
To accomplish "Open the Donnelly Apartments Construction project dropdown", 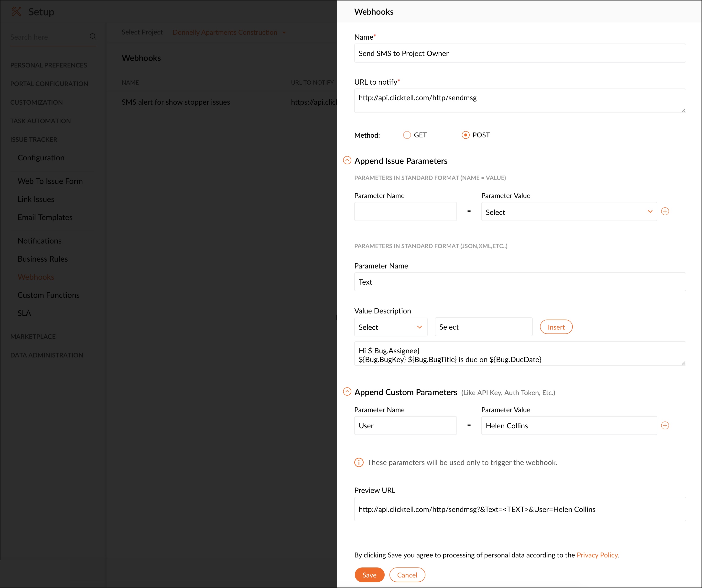I will click(x=229, y=33).
